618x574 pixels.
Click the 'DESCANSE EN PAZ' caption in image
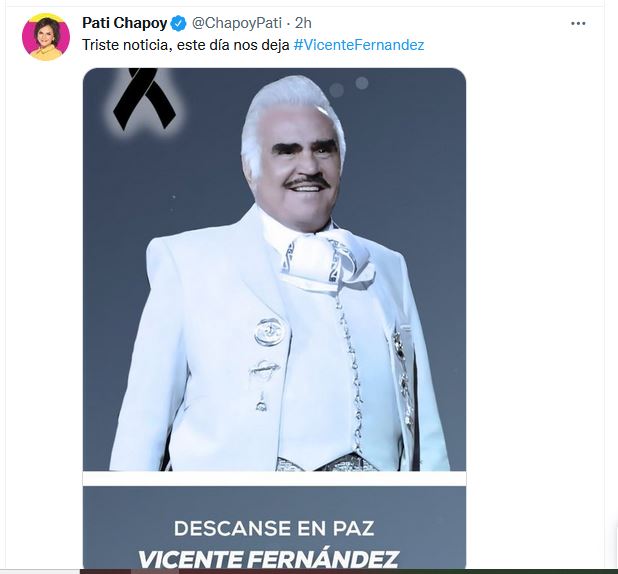tap(274, 528)
